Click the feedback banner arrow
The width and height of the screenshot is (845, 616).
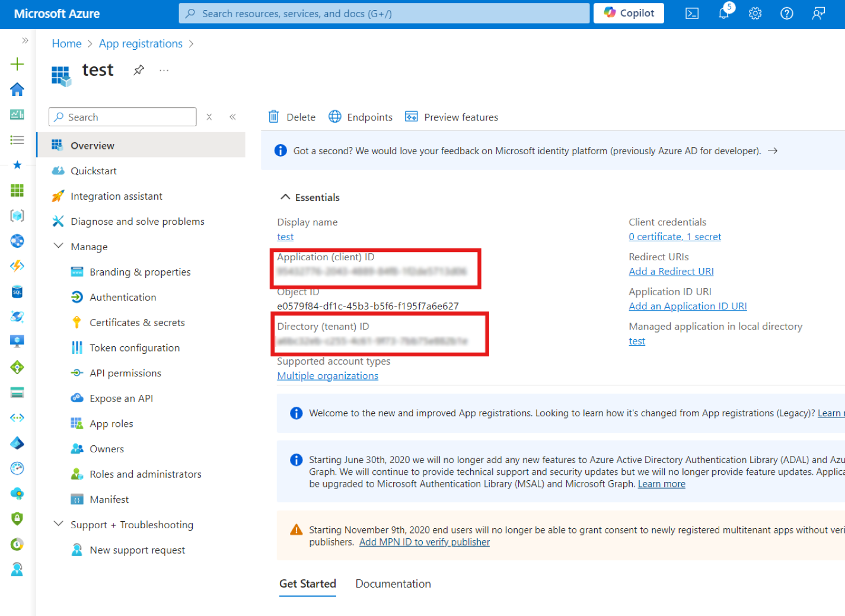tap(773, 151)
